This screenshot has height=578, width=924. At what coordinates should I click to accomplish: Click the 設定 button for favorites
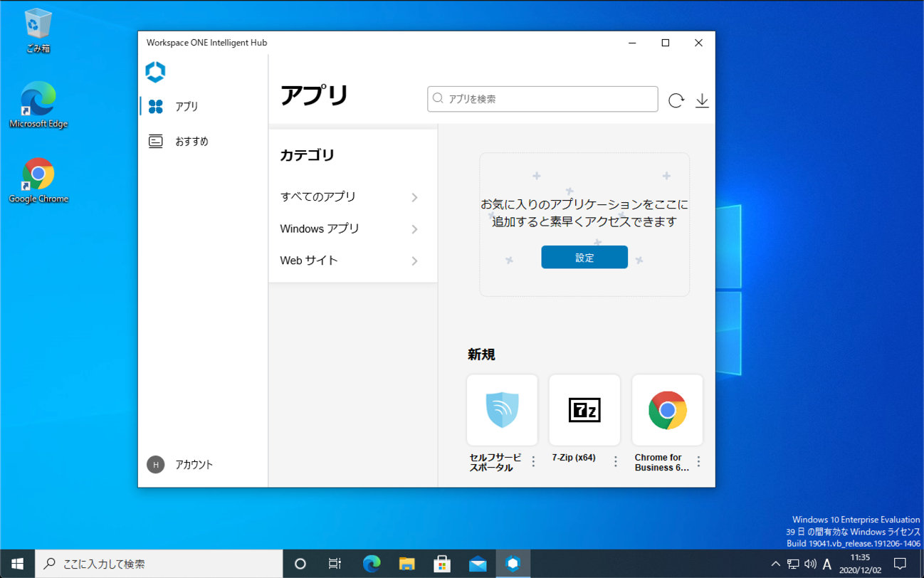pyautogui.click(x=584, y=257)
